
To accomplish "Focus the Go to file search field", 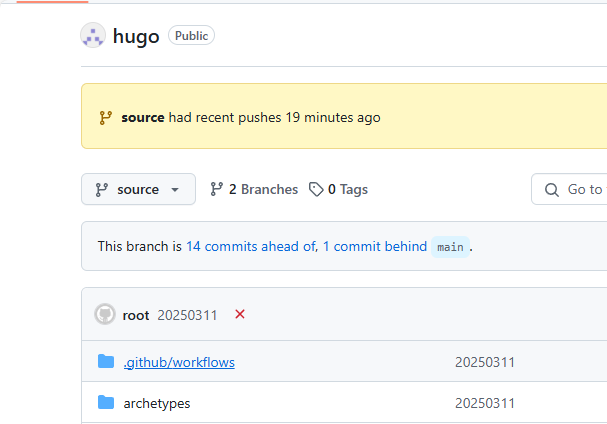I will (x=569, y=189).
